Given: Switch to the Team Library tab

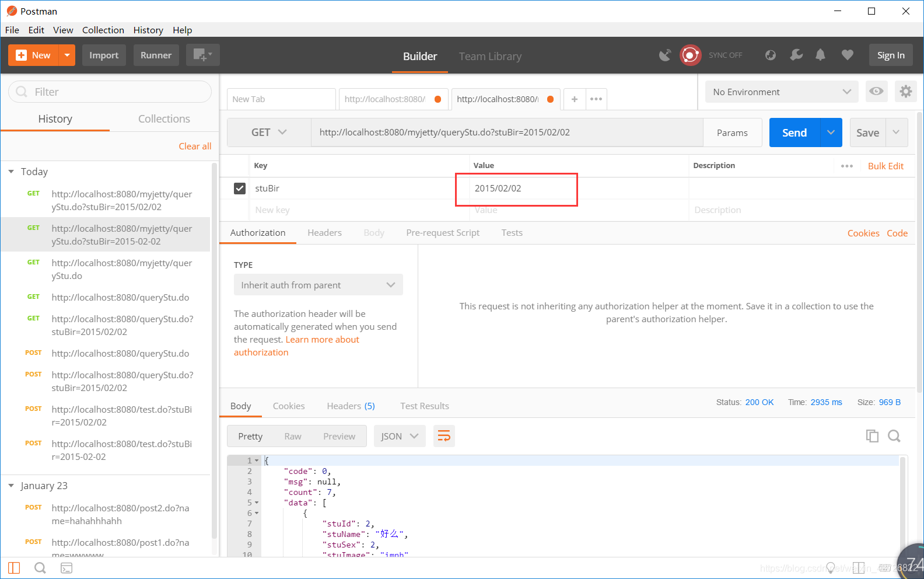Looking at the screenshot, I should pos(490,56).
